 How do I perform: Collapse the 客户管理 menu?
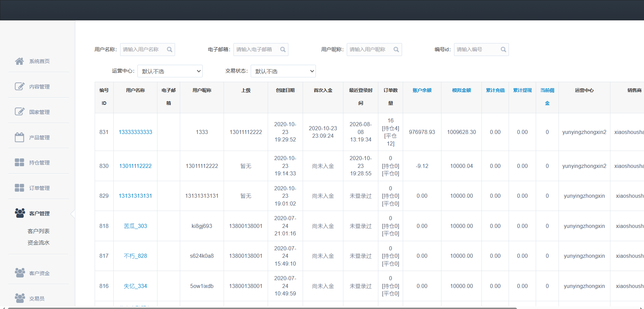tap(39, 214)
